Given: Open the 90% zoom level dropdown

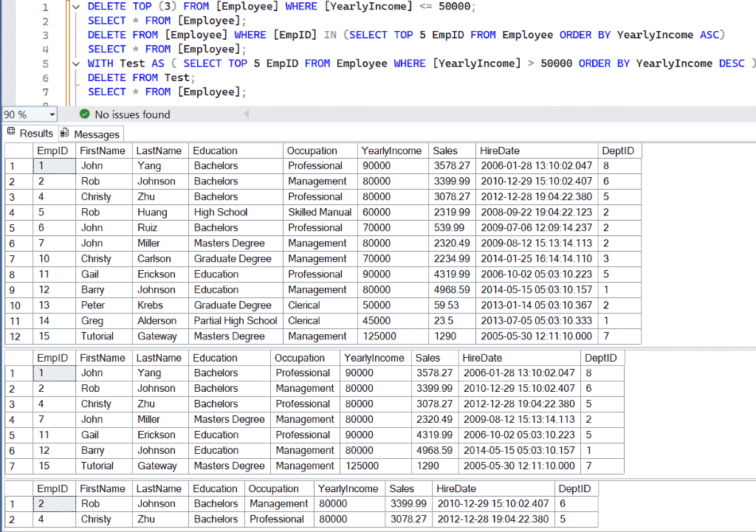Looking at the screenshot, I should (55, 114).
